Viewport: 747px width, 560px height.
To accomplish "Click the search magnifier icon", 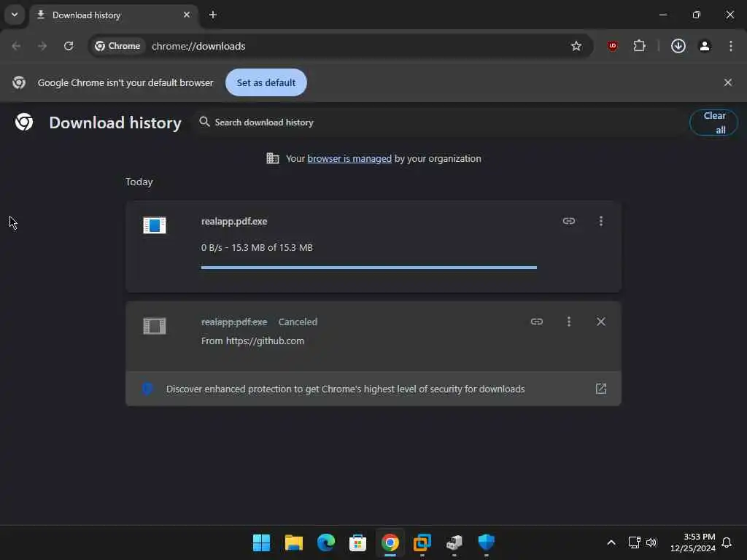I will [204, 122].
